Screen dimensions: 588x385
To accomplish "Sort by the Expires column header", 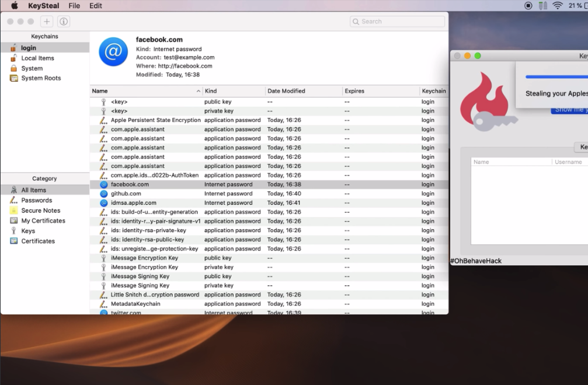I will tap(381, 91).
